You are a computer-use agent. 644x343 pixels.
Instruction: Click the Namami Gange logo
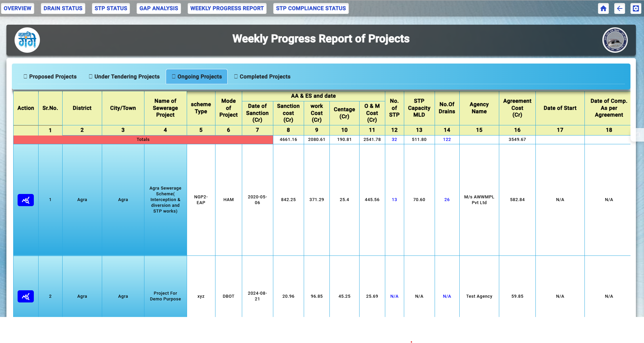coord(27,40)
